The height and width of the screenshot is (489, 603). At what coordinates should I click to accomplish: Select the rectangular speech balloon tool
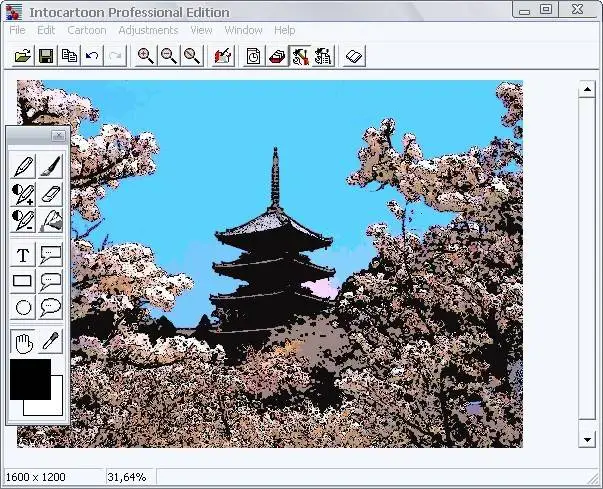point(50,254)
